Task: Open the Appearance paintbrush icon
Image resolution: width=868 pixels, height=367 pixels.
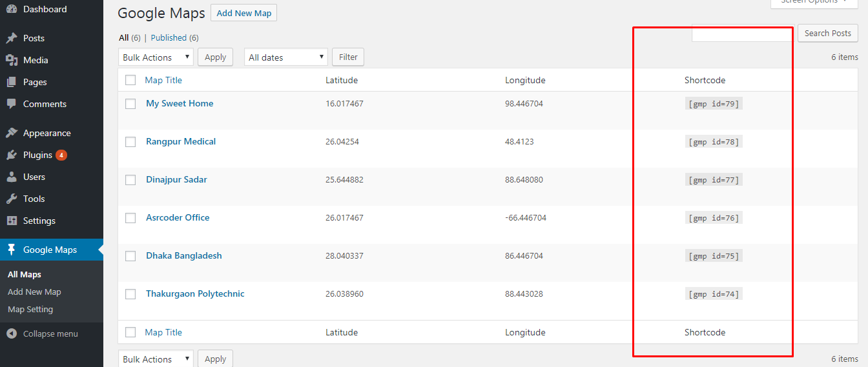Action: 12,133
